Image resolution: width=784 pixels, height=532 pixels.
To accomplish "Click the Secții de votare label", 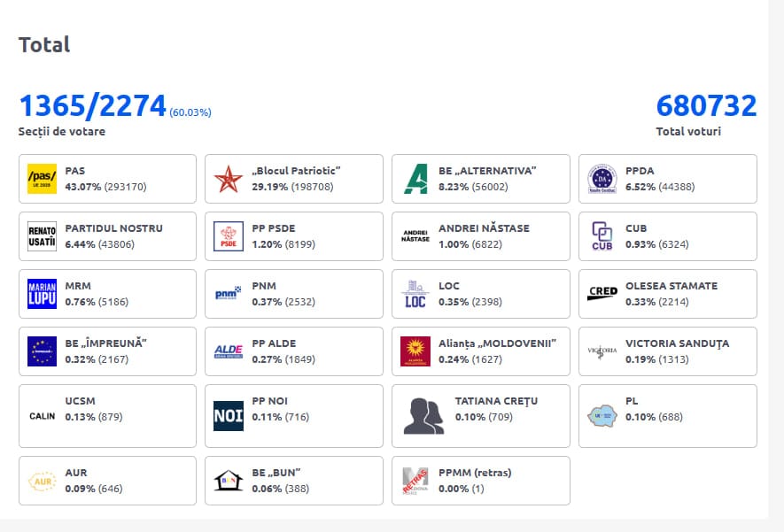I will 62,131.
